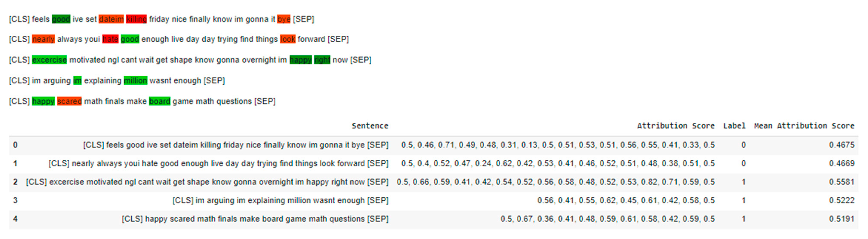The image size is (868, 239).
Task: Select the mean score value 0.5581
Action: coord(841,182)
